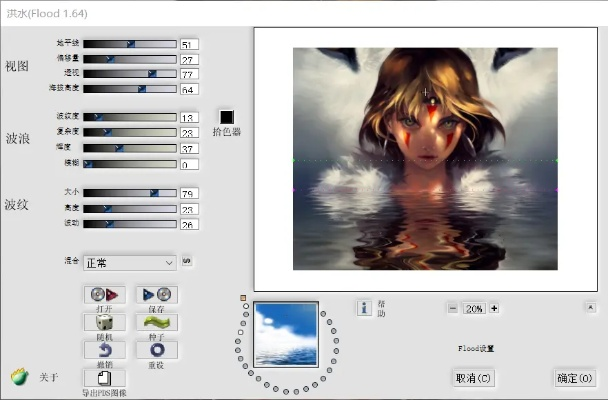Click the Cancel (取消) button
Screen dimensions: 608x400
(x=473, y=378)
